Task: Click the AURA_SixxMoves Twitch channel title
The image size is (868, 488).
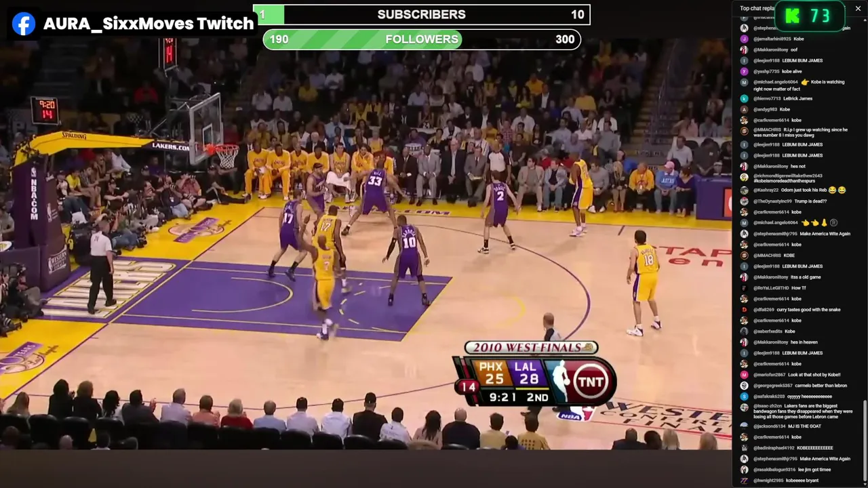Action: [x=149, y=24]
